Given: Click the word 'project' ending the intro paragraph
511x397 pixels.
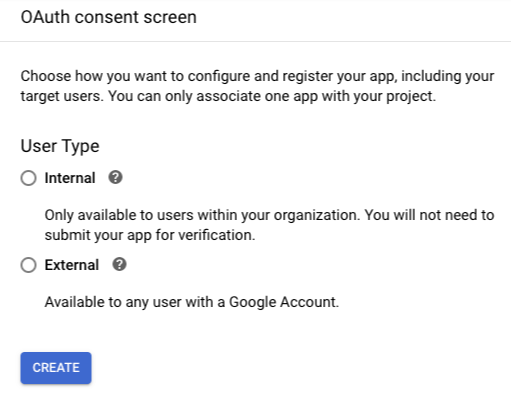Looking at the screenshot, I should 411,97.
